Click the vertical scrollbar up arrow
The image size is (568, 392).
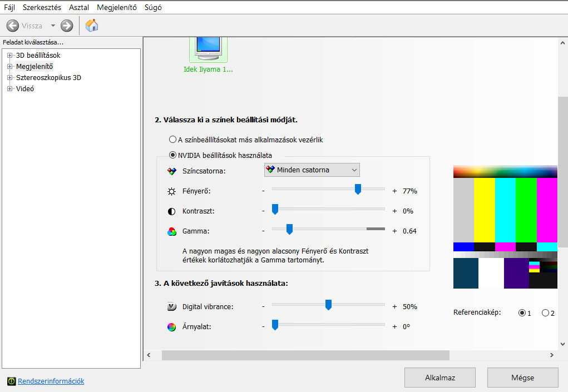point(562,43)
